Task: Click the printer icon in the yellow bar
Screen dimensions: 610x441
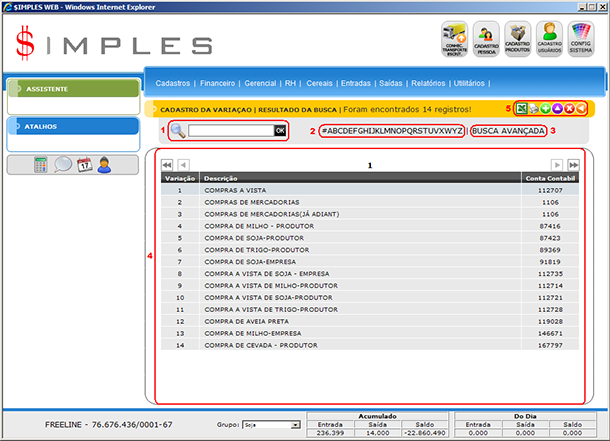Action: pyautogui.click(x=534, y=107)
